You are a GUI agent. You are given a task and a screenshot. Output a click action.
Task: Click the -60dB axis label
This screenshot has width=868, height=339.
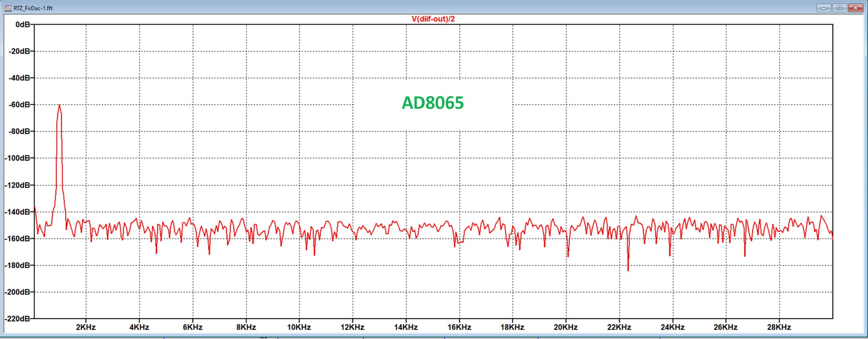[x=20, y=105]
